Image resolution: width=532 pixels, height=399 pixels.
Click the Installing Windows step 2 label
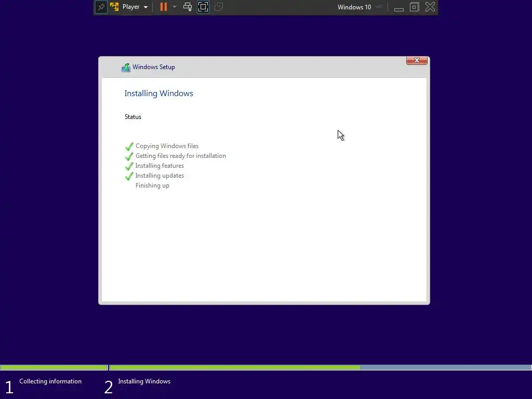click(144, 381)
